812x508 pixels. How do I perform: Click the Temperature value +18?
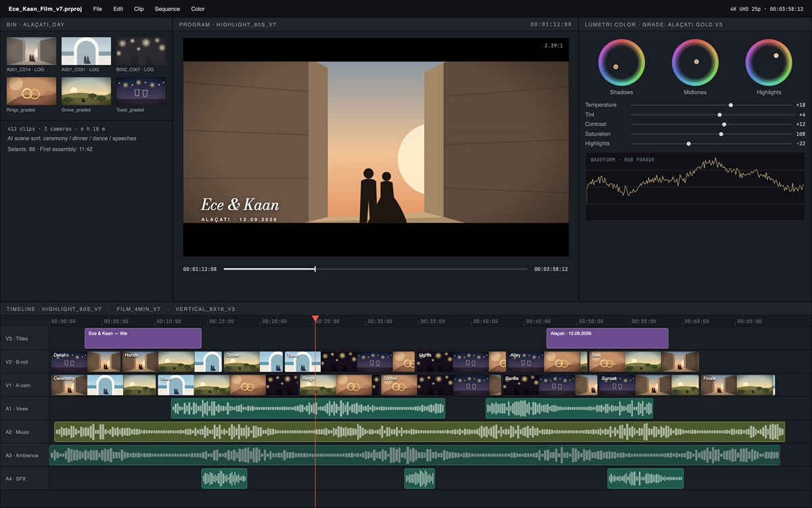[800, 105]
